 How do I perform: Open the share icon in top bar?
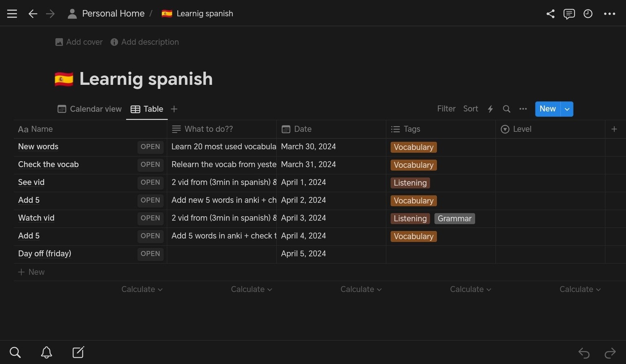pyautogui.click(x=550, y=13)
